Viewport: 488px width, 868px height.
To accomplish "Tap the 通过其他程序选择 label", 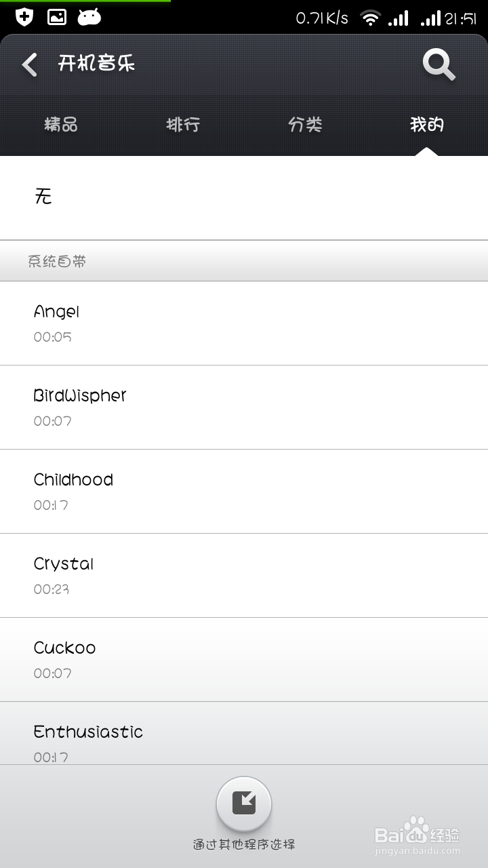I will pyautogui.click(x=244, y=845).
